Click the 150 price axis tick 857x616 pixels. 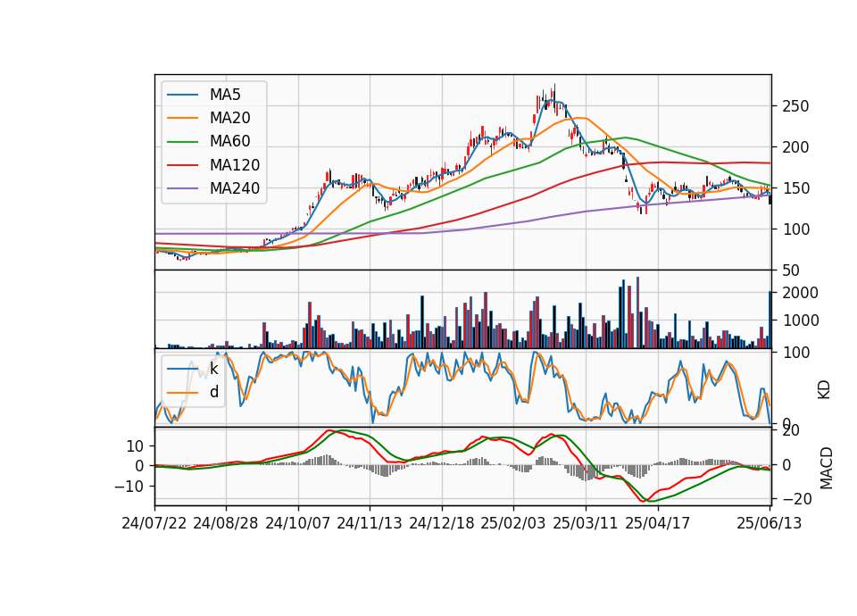(x=795, y=188)
